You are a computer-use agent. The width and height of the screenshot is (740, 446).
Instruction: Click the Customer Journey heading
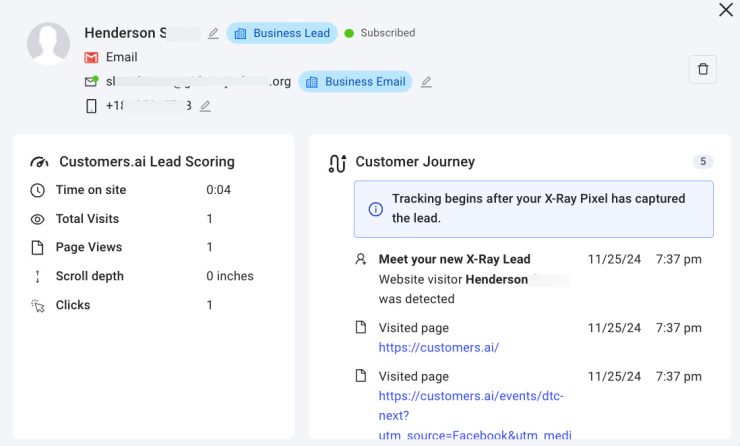click(x=415, y=161)
